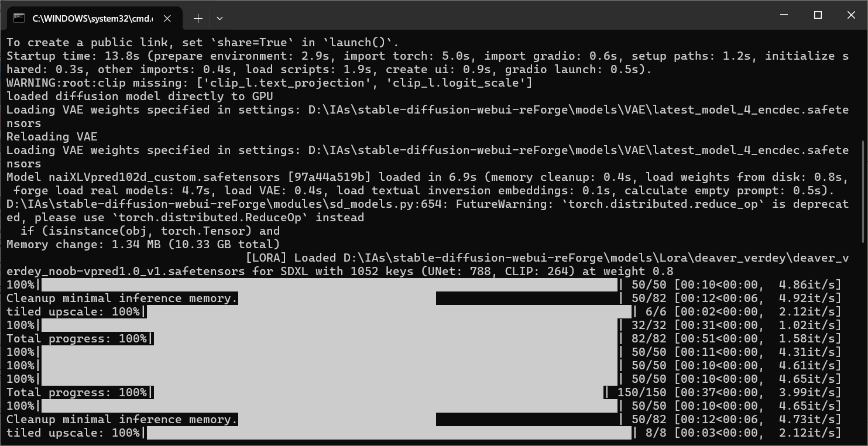
Task: Minimize the terminal window
Action: [x=785, y=15]
